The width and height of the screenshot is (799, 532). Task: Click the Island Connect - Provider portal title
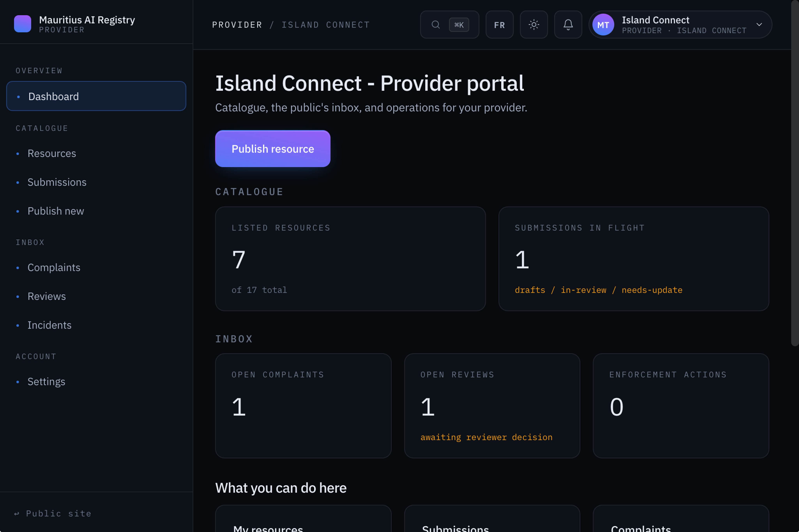tap(369, 83)
